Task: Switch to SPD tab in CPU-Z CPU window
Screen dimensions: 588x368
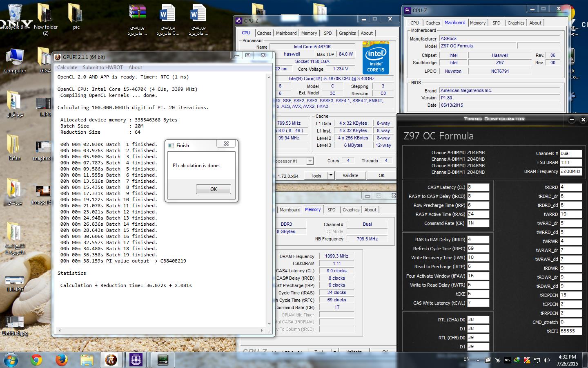Action: [327, 33]
